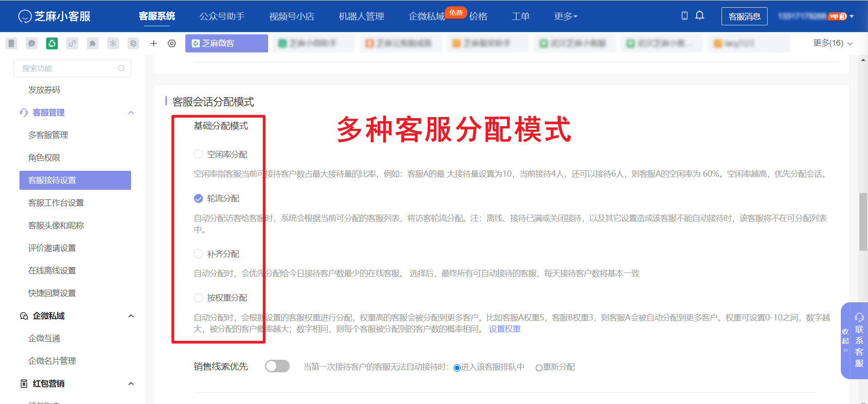
Task: Open the notification bell
Action: click(699, 16)
